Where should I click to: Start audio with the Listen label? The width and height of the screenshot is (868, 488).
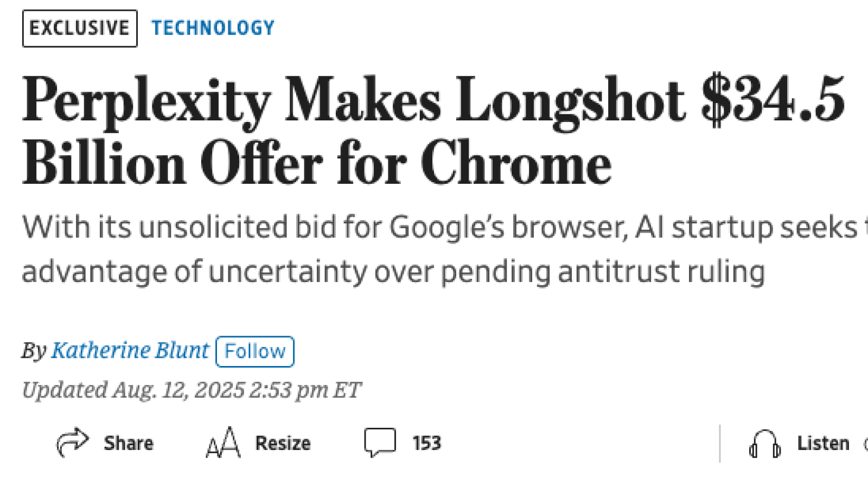point(822,443)
